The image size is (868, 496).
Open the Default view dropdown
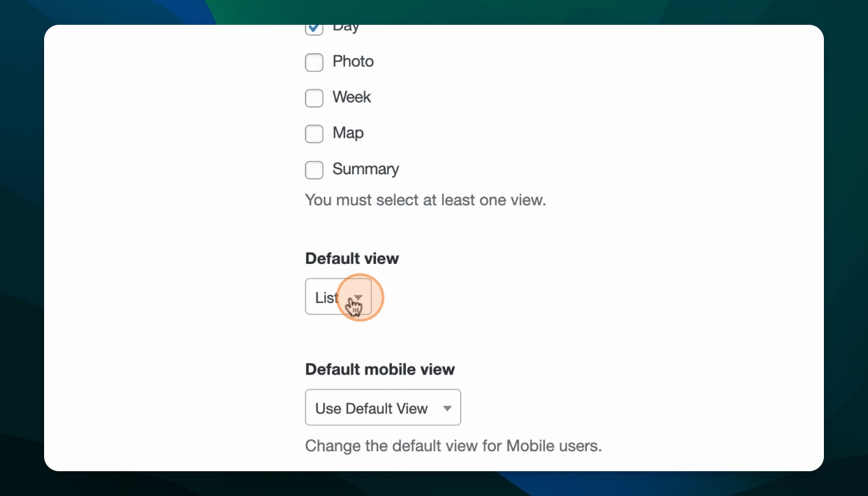coord(338,297)
